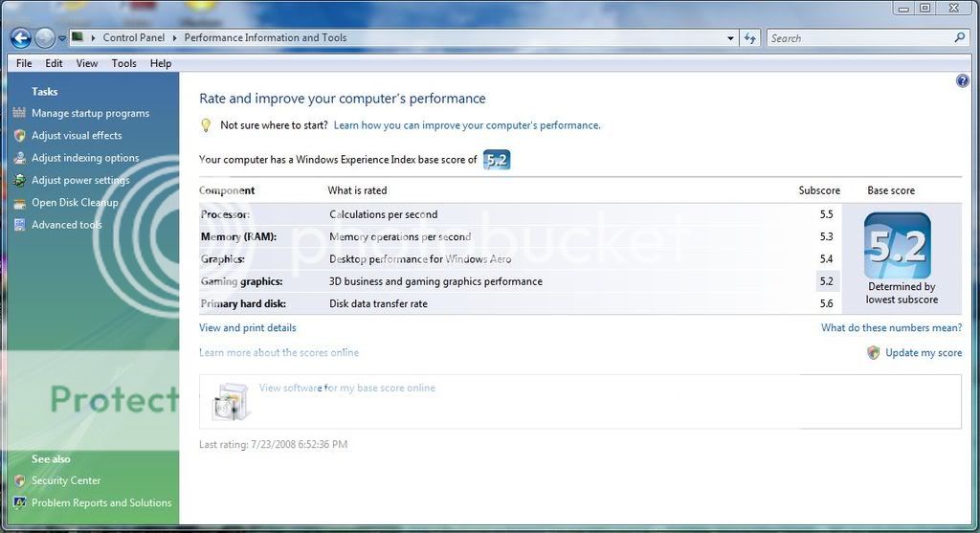Click the small 5.2 base score badge

coord(497,160)
